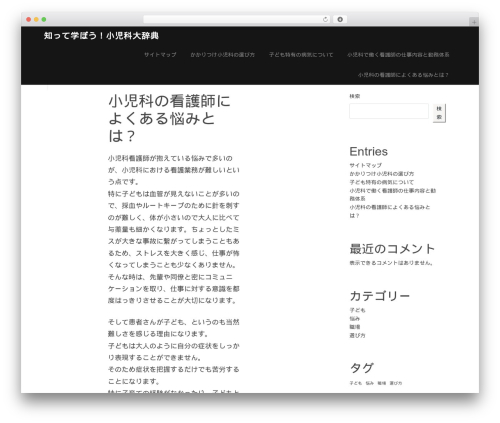Open 小児科で働く看護師の仕事内容と勤務体系 under Entries
The height and width of the screenshot is (423, 500).
[x=392, y=195]
